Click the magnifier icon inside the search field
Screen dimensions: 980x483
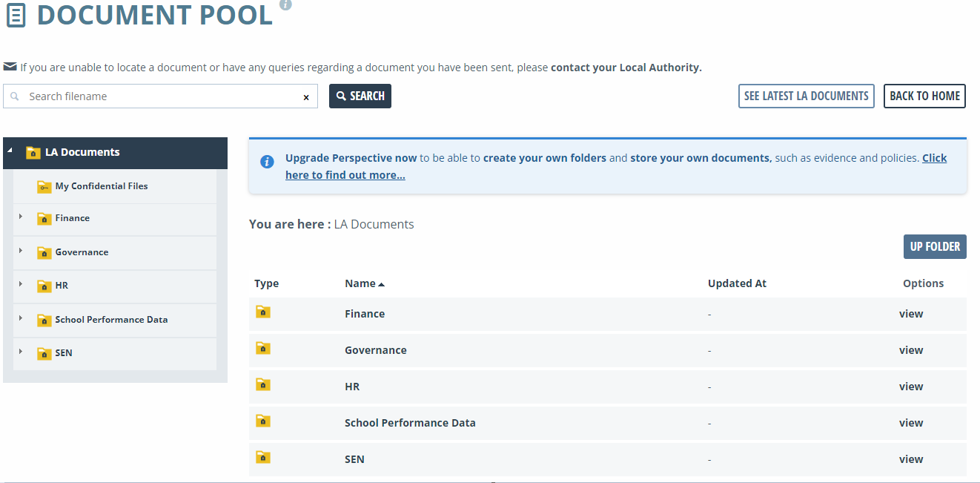click(x=14, y=96)
